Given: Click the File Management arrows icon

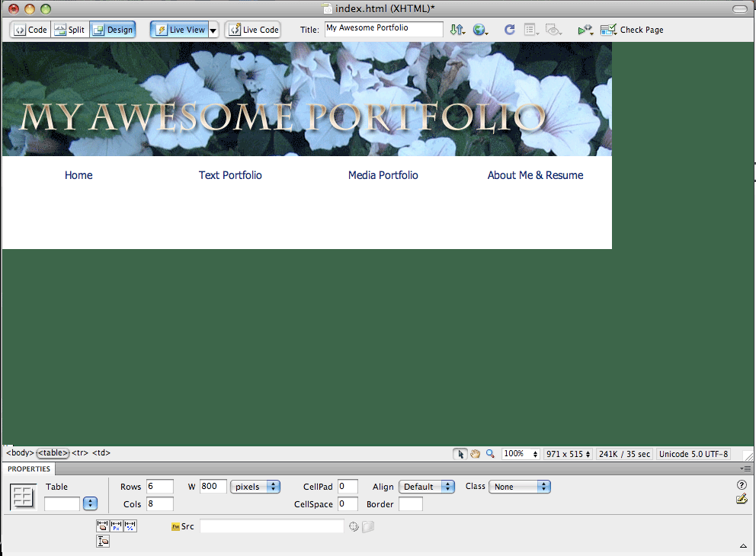Looking at the screenshot, I should pos(457,30).
